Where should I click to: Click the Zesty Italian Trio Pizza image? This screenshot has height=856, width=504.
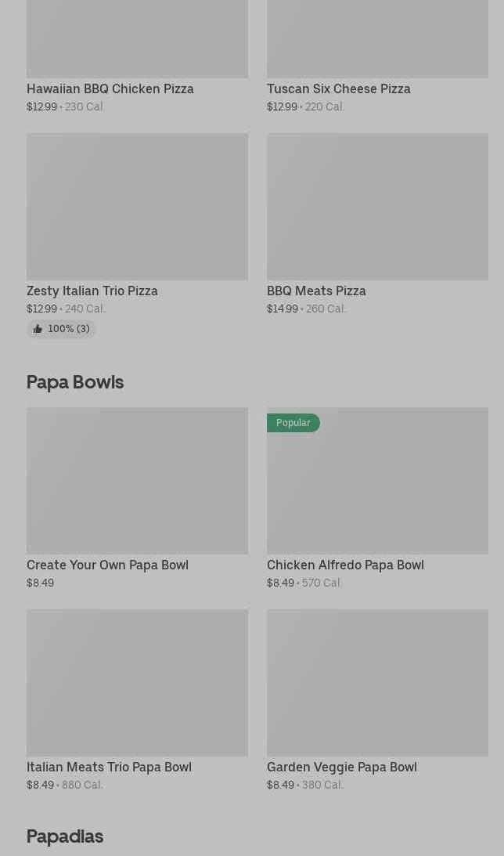tap(137, 207)
